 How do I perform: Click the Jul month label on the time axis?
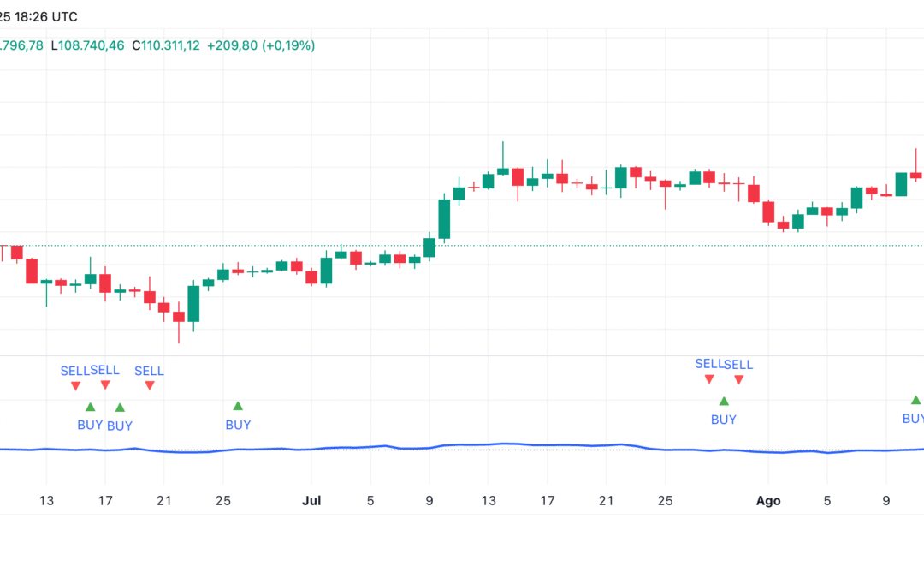[x=311, y=501]
